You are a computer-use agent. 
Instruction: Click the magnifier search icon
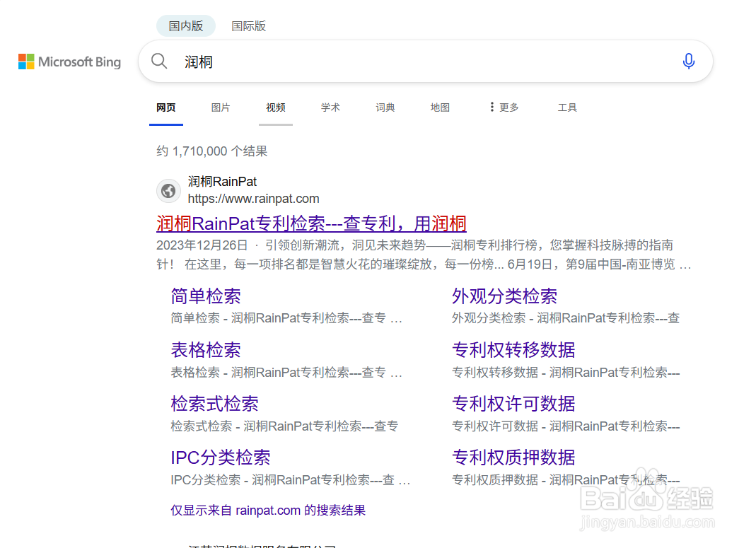point(159,62)
